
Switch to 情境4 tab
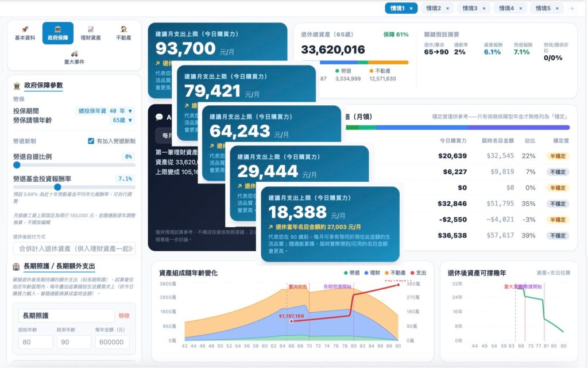(x=510, y=8)
